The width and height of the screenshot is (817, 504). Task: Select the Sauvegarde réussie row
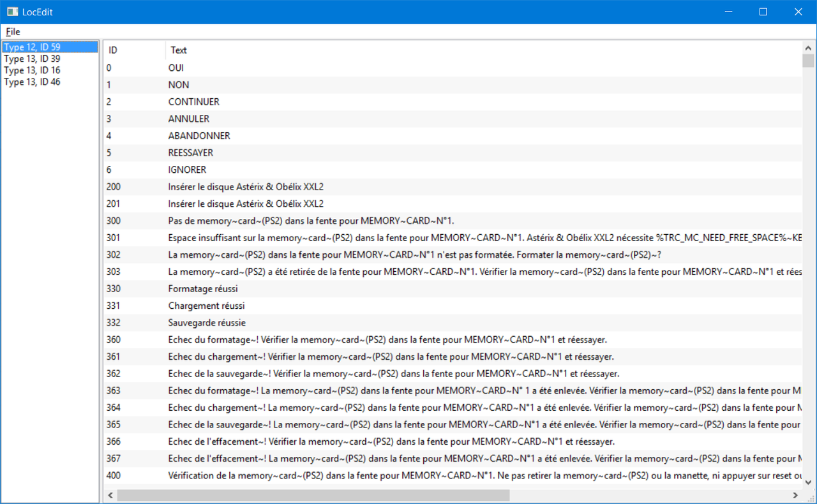point(453,323)
